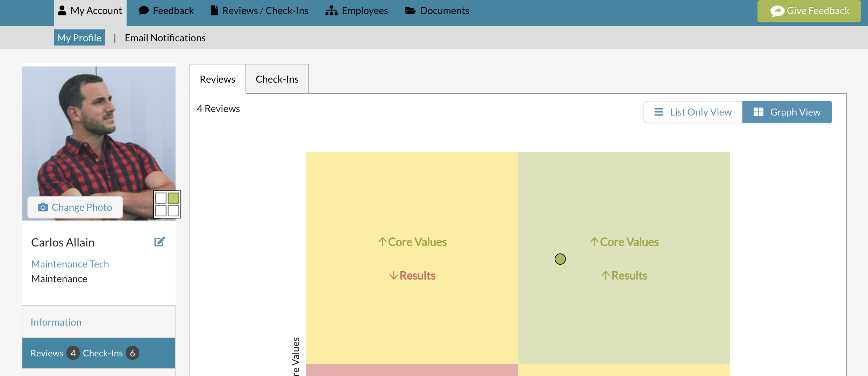Click the document icon for Reviews / Check-Ins
The width and height of the screenshot is (868, 376).
click(x=214, y=11)
